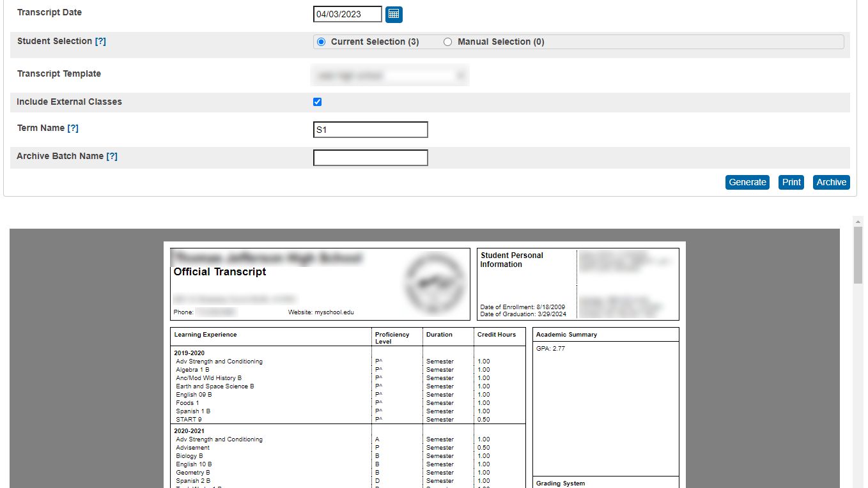Click the Archive Batch Name field
Image resolution: width=868 pixels, height=488 pixels.
(x=371, y=158)
